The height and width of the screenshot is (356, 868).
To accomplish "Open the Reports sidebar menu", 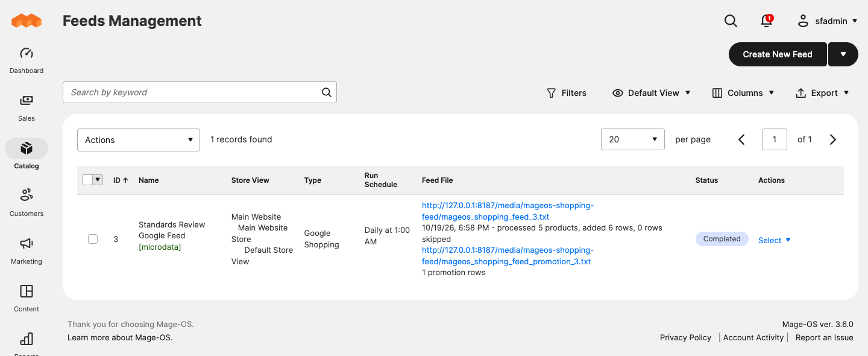I will tap(27, 343).
